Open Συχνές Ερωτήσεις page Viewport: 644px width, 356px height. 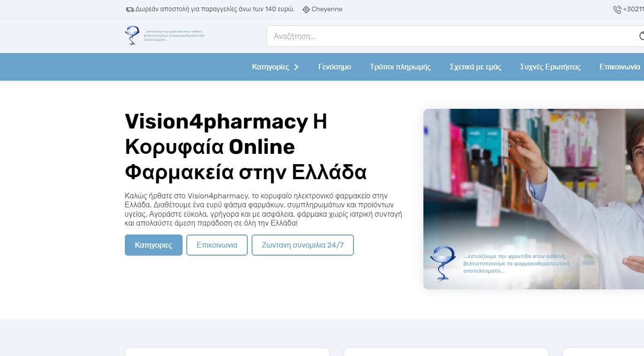[x=550, y=67]
